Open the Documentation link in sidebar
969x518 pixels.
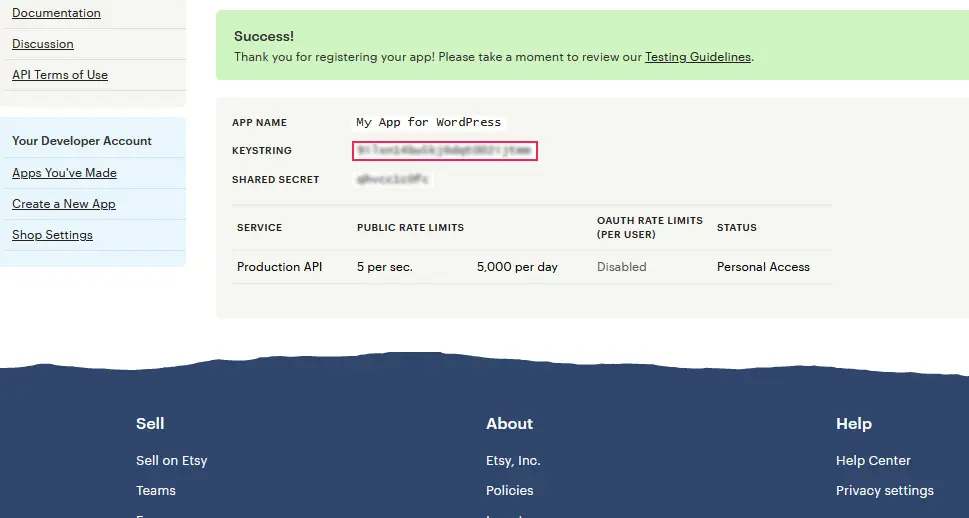click(x=56, y=13)
